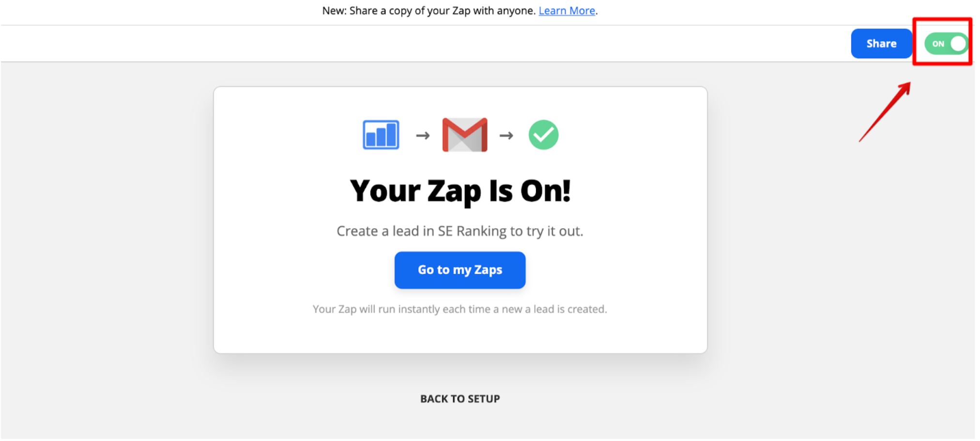Go to my Zaps
980x441 pixels.
pos(460,270)
